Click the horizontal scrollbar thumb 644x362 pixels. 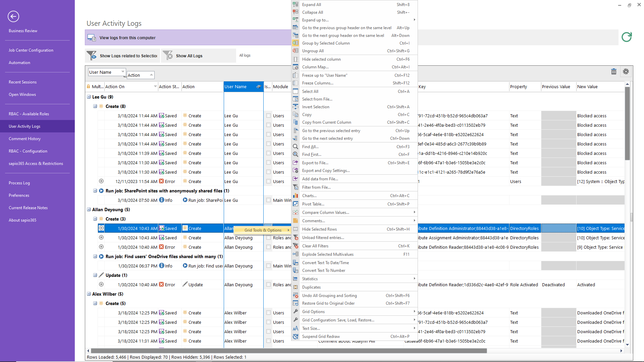pos(289,351)
